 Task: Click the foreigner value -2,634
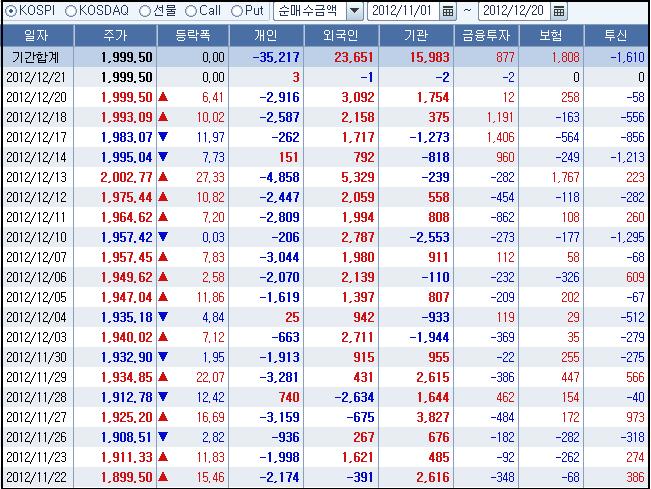(x=355, y=397)
